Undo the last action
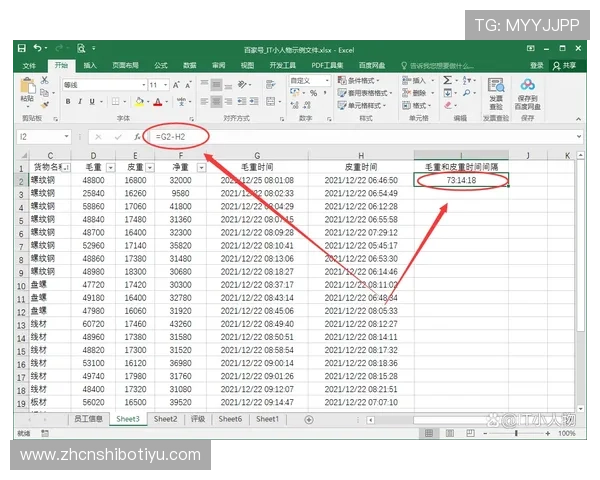 (x=38, y=48)
